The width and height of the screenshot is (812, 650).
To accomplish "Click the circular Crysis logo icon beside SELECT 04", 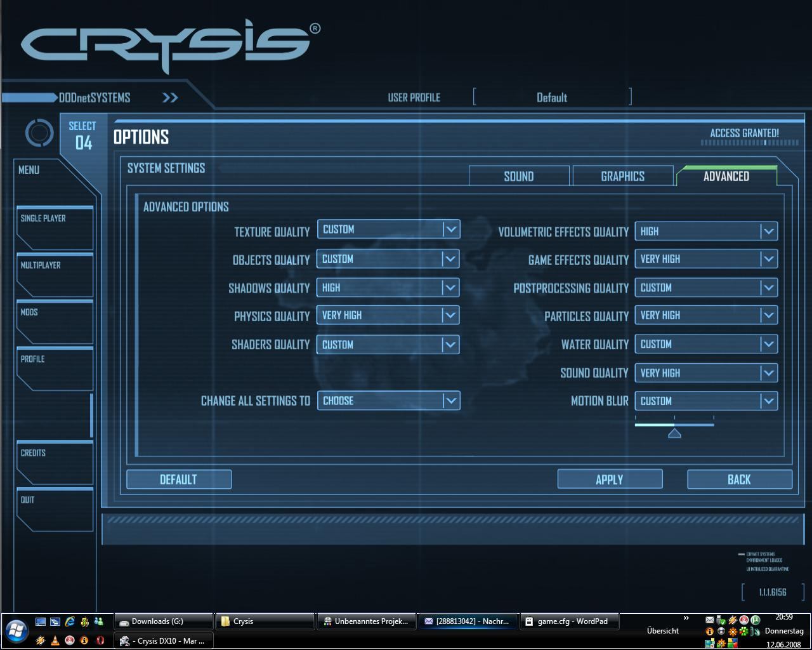I will [x=39, y=133].
